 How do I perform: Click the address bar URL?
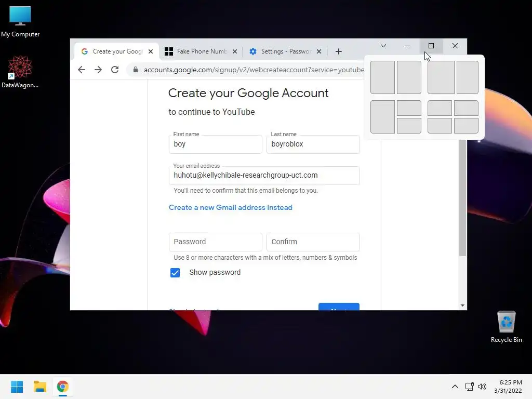254,70
